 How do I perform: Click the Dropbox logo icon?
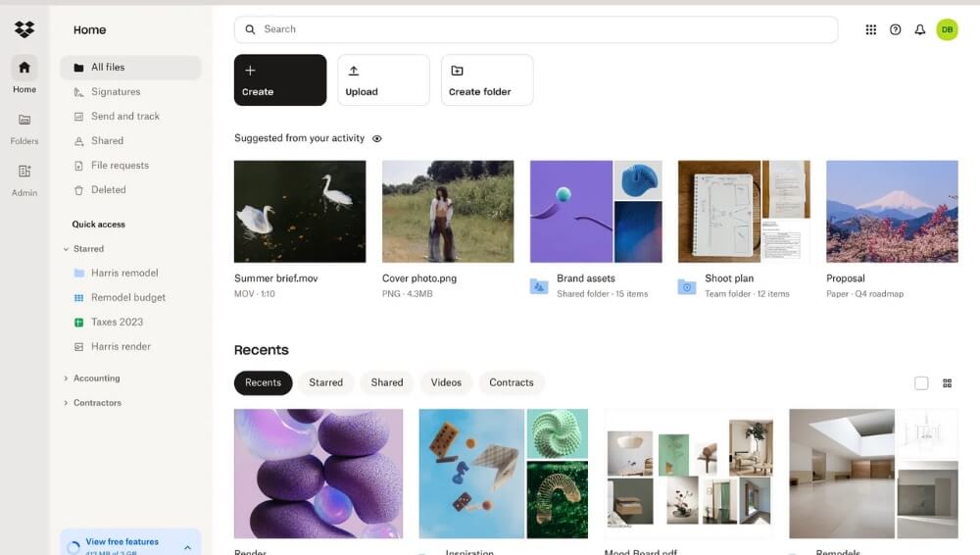[x=24, y=28]
